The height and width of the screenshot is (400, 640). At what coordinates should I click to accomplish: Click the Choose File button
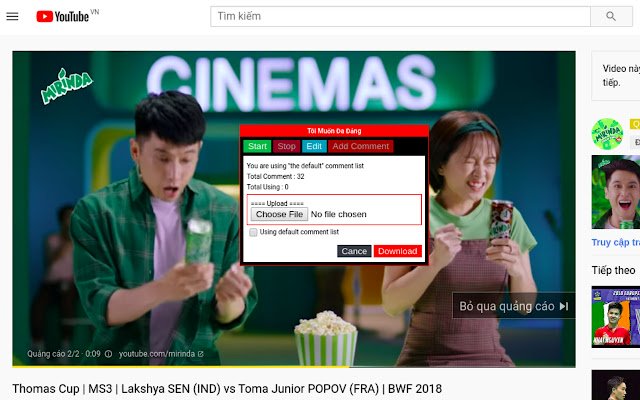coord(279,214)
